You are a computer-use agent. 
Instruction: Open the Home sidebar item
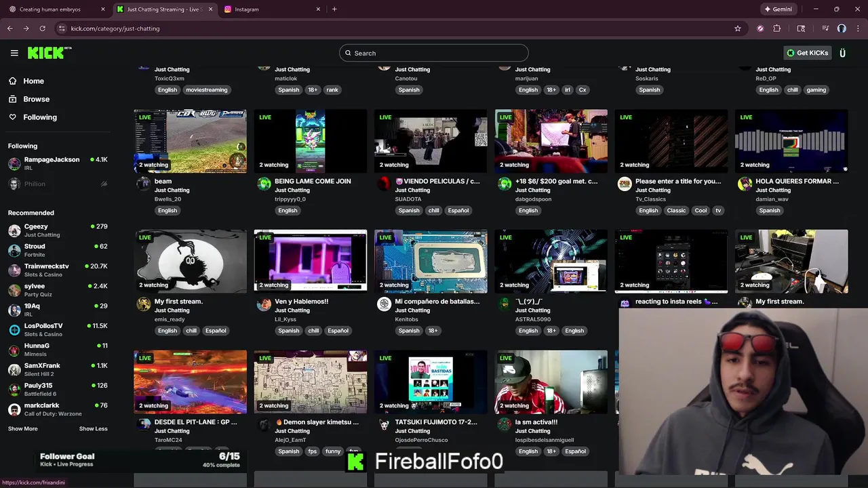33,81
